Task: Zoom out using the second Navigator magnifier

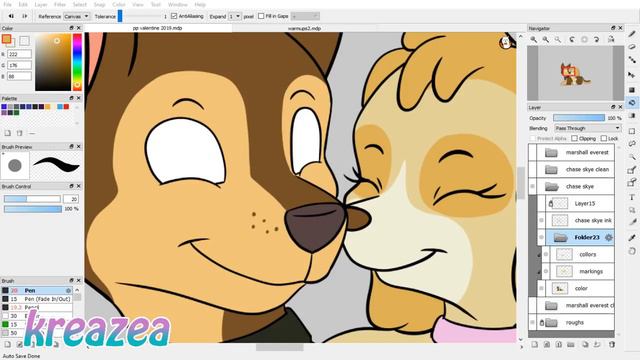Action: coord(546,39)
